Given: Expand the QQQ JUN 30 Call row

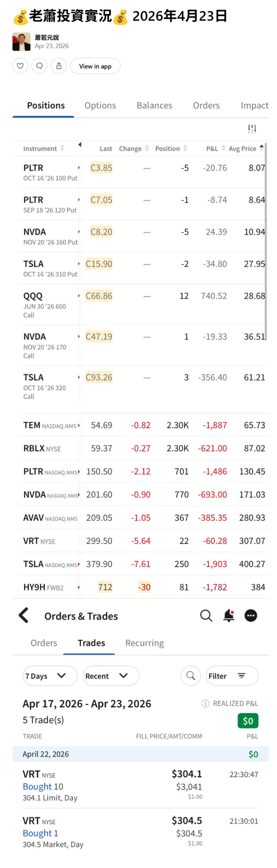Looking at the screenshot, I should point(79,296).
